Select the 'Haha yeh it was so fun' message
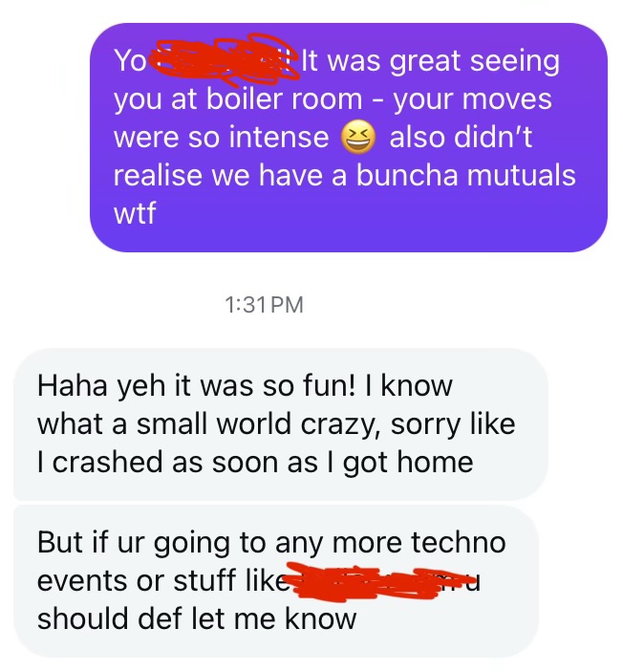The height and width of the screenshot is (672, 623). [281, 423]
